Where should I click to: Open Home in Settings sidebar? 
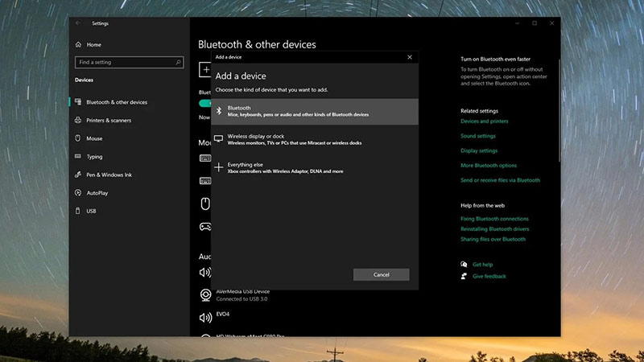pos(93,45)
